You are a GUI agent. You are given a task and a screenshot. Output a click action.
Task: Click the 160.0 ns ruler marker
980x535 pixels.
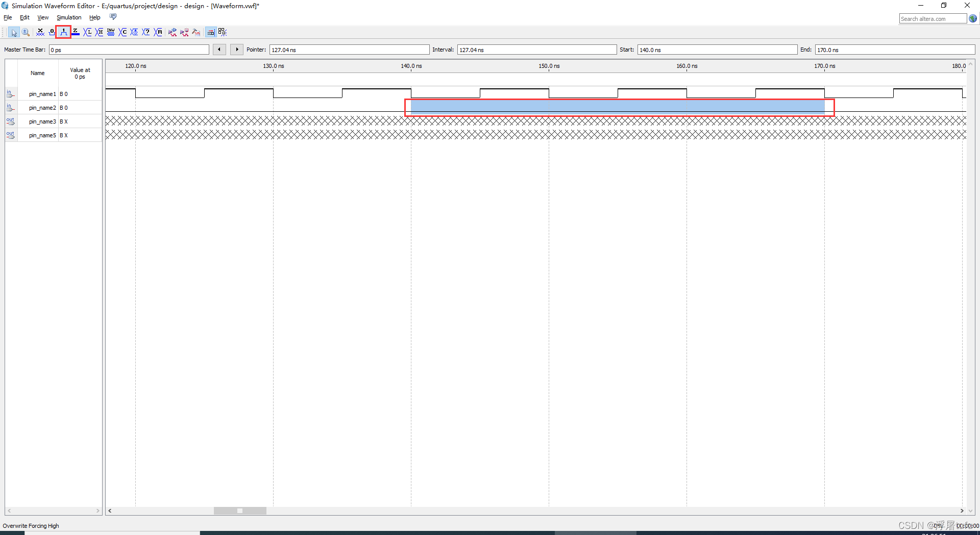coord(687,66)
